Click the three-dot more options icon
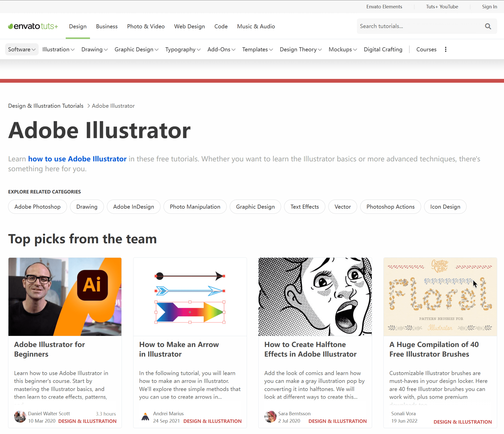This screenshot has width=504, height=434. 446,49
